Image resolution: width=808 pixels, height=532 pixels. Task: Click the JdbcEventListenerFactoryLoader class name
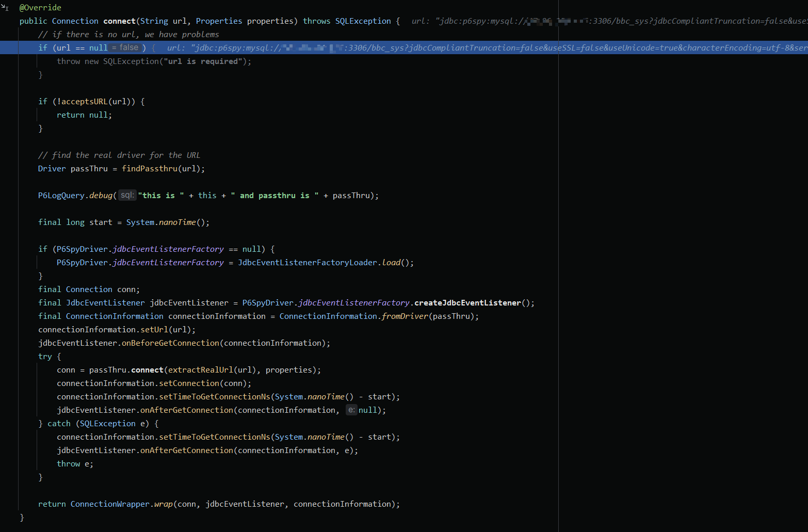coord(308,263)
